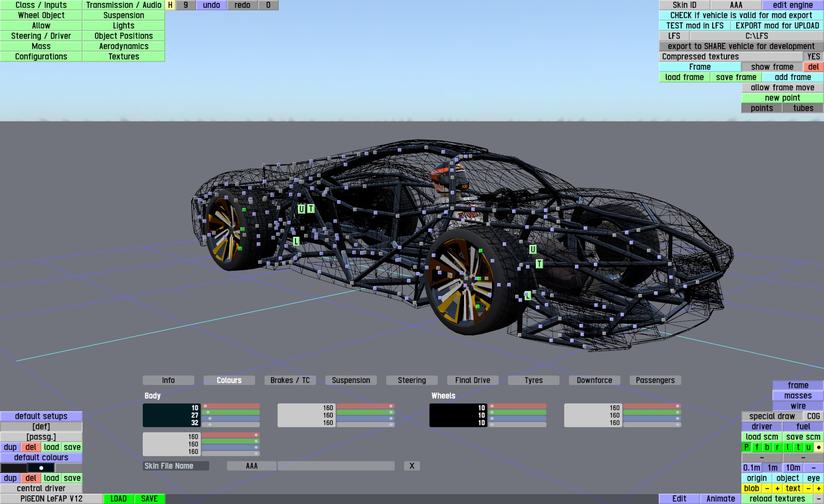Increase text size with its plus button
This screenshot has height=504, width=824.
(x=819, y=489)
